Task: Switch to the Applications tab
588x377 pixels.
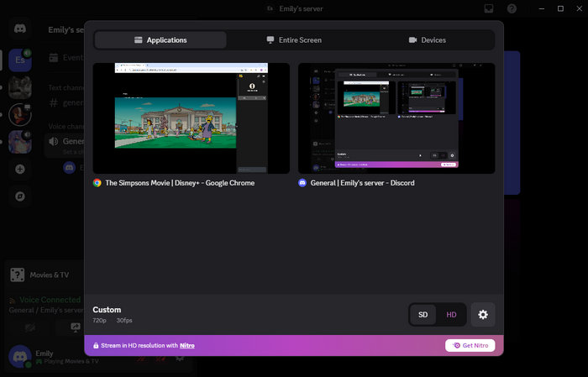Action: point(160,40)
